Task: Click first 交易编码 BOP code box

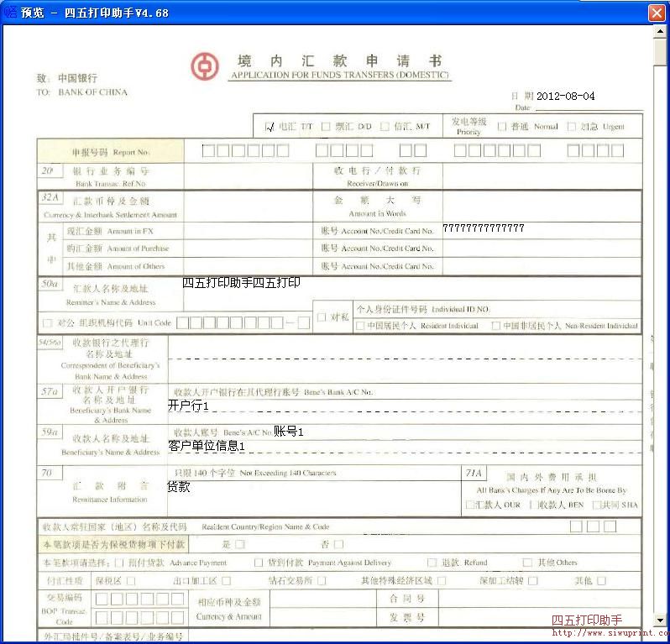Action: [102, 599]
